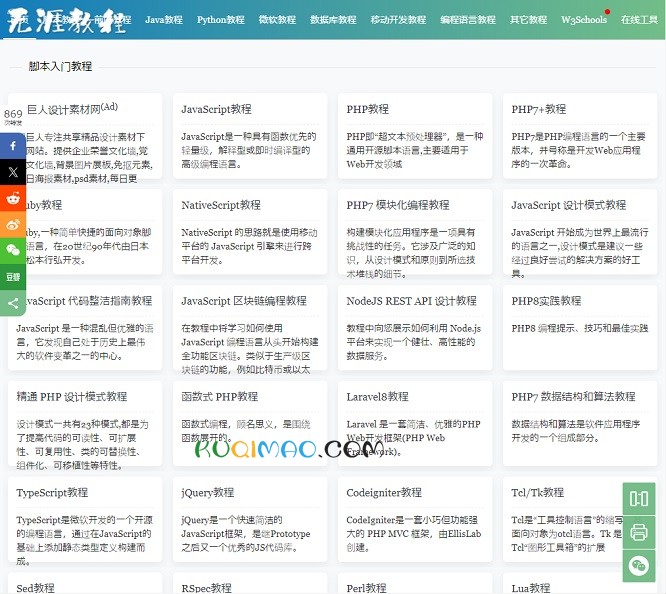Share page on Weibo
The width and height of the screenshot is (666, 594).
pos(13,224)
